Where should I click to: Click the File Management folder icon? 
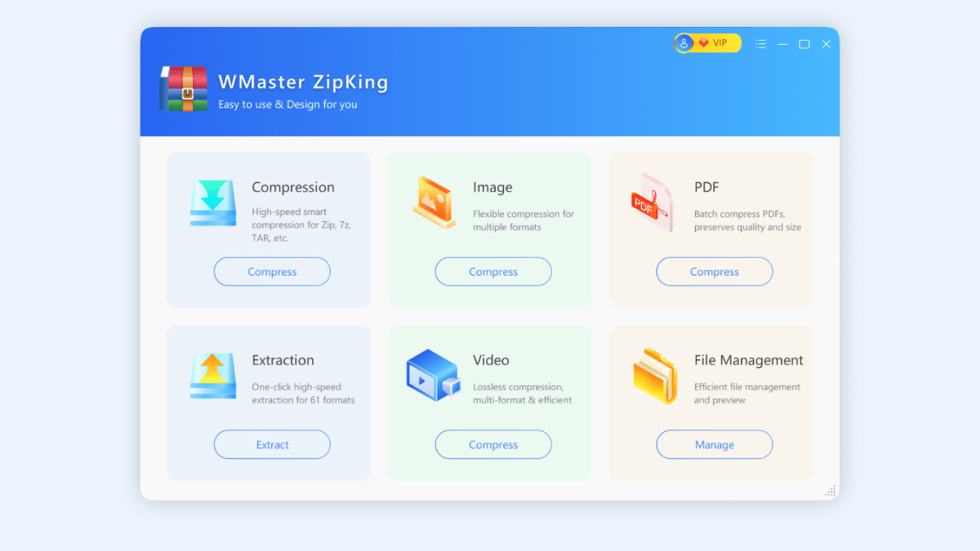655,375
